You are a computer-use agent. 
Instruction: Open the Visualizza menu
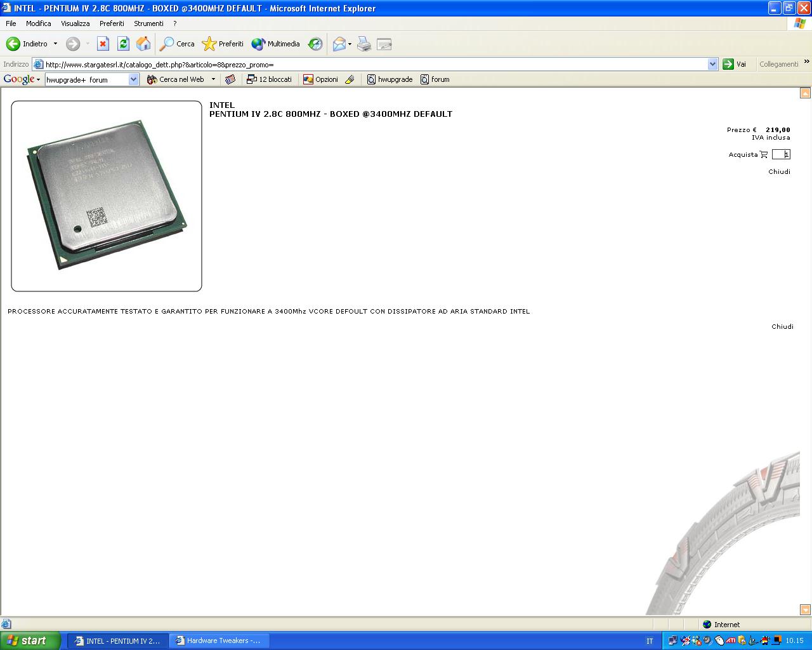(75, 23)
